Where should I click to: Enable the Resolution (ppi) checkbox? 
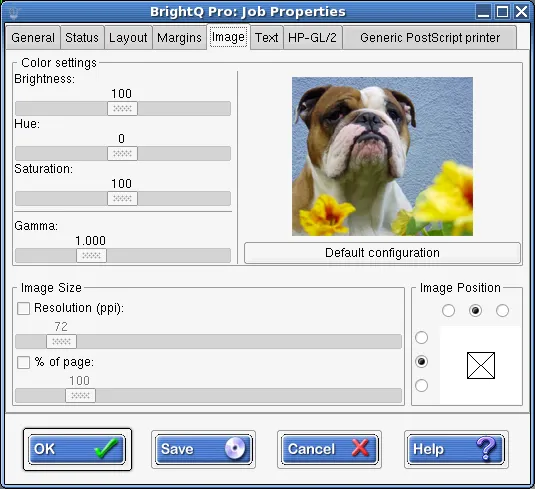point(23,308)
